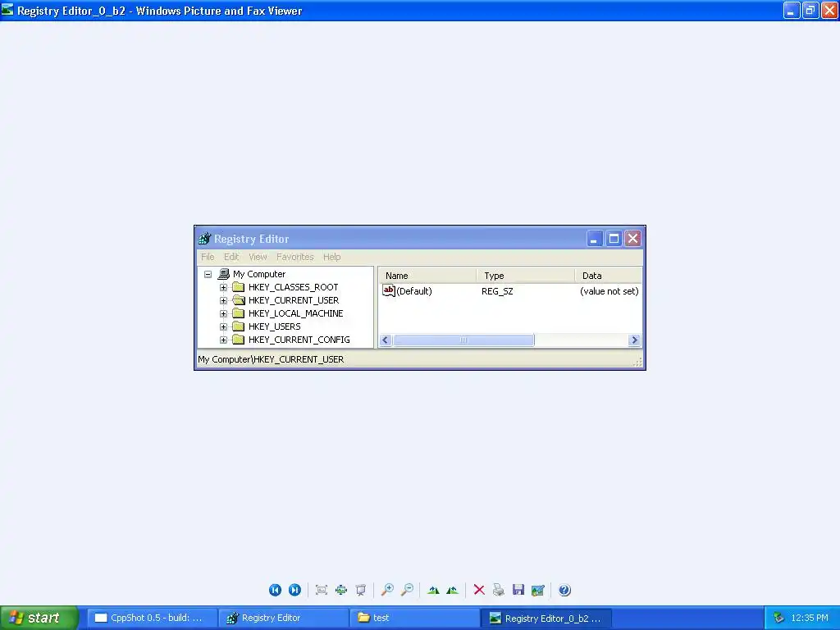Expand HKEY_CLASSES_ROOT with its plus box
The height and width of the screenshot is (630, 840).
point(223,287)
